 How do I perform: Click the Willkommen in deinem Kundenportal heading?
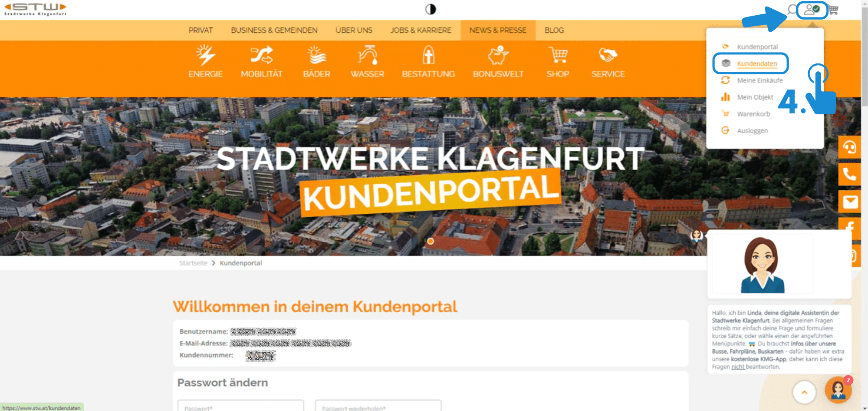pyautogui.click(x=315, y=307)
